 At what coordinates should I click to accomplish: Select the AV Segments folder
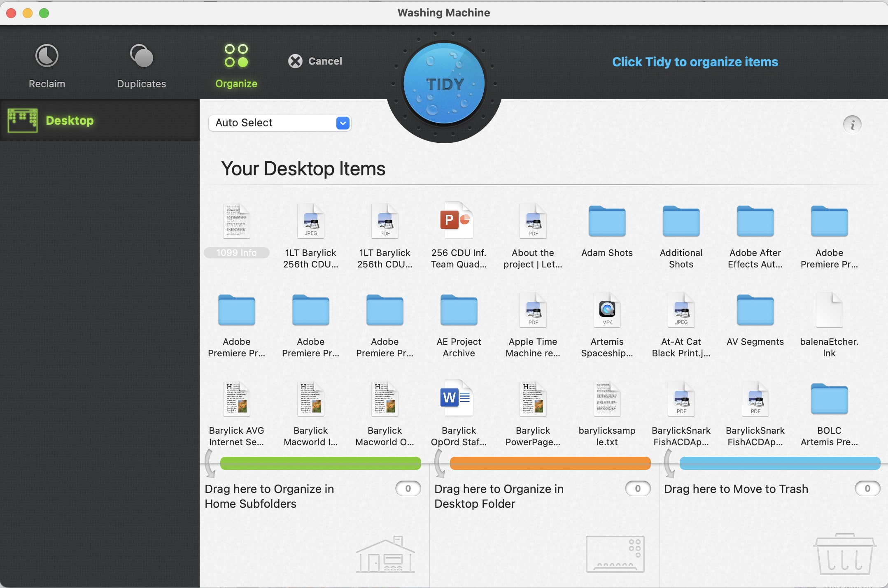[x=755, y=311]
